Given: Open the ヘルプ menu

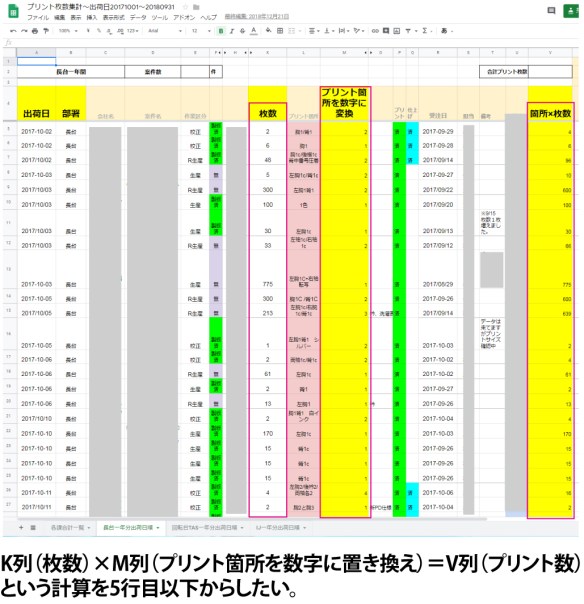Looking at the screenshot, I should pyautogui.click(x=208, y=17).
